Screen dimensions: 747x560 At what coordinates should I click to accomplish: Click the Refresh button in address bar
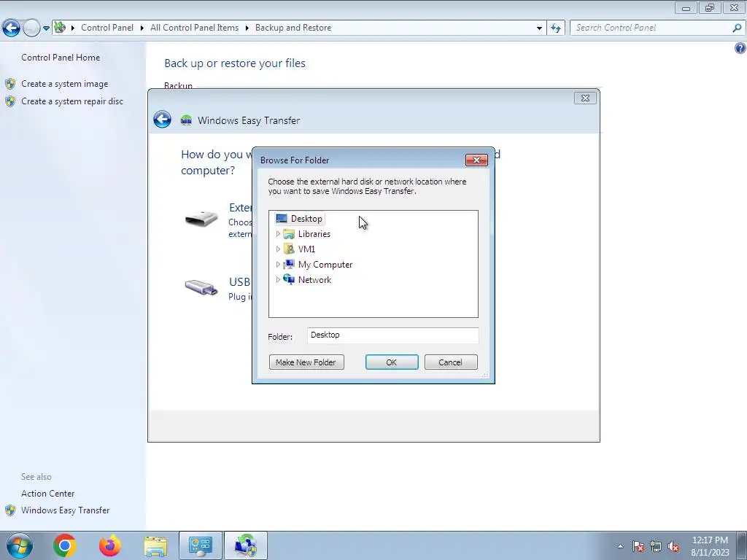(x=556, y=28)
